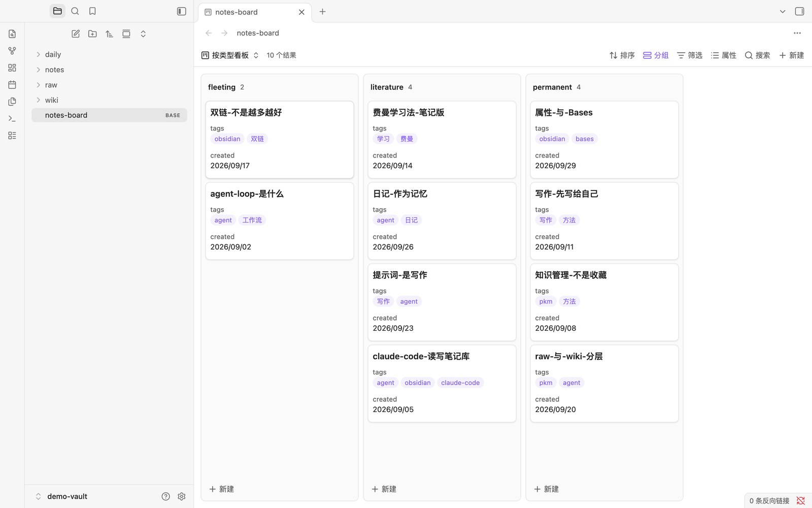Open the more options menu
This screenshot has height=508, width=812.
tap(797, 33)
